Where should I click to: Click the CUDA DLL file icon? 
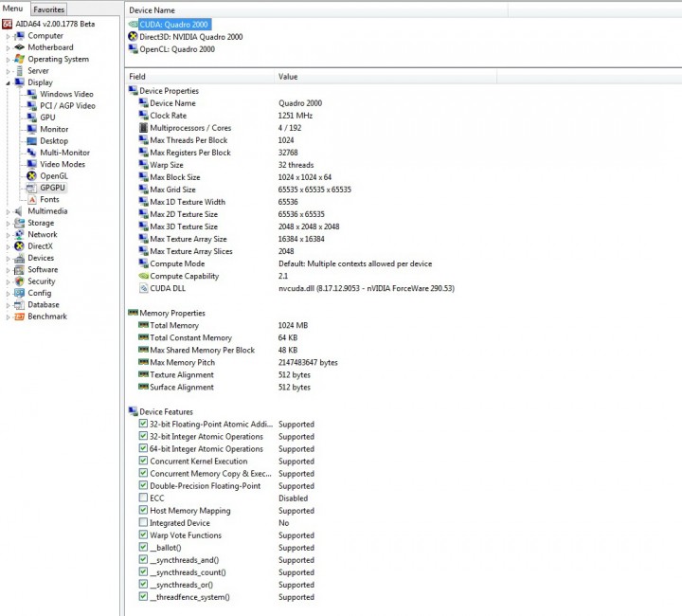[x=144, y=288]
